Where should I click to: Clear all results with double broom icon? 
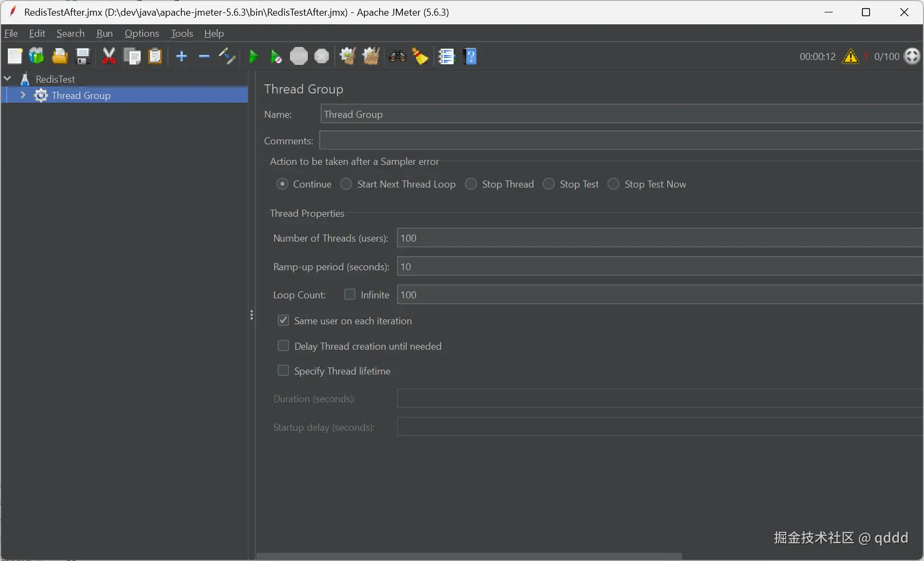371,56
